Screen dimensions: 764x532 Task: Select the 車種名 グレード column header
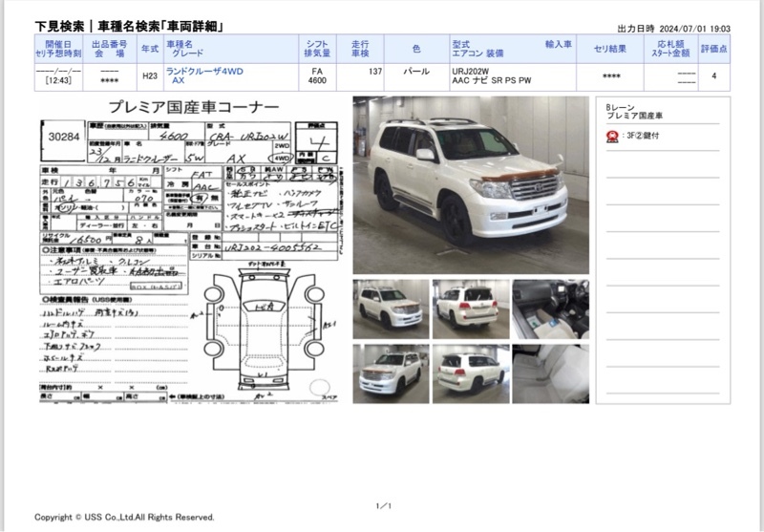pyautogui.click(x=231, y=49)
